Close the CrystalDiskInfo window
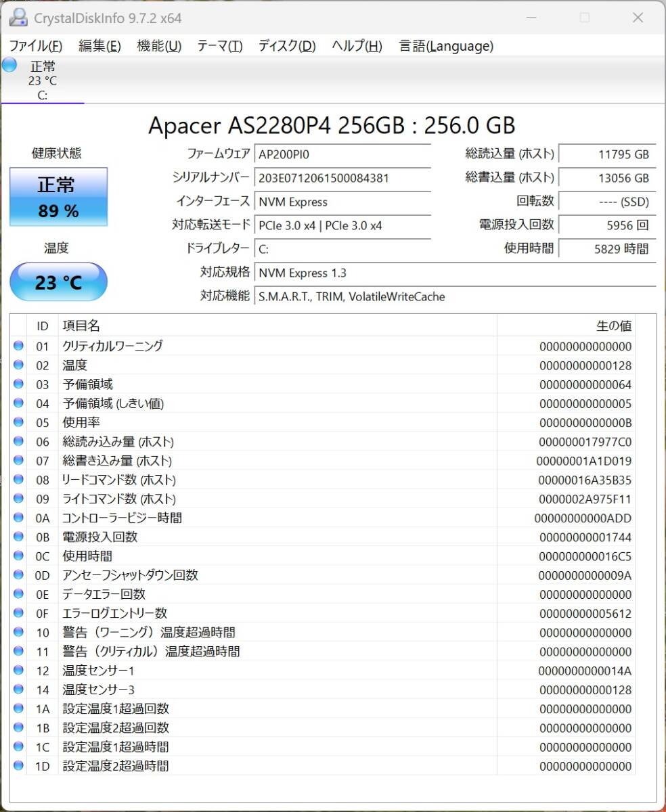 point(638,18)
